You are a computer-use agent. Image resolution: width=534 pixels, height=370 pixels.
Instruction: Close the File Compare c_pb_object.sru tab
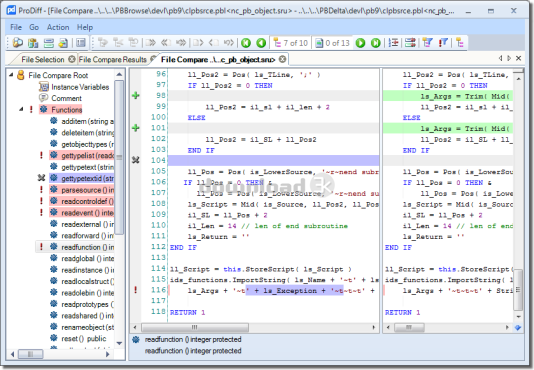(x=282, y=59)
